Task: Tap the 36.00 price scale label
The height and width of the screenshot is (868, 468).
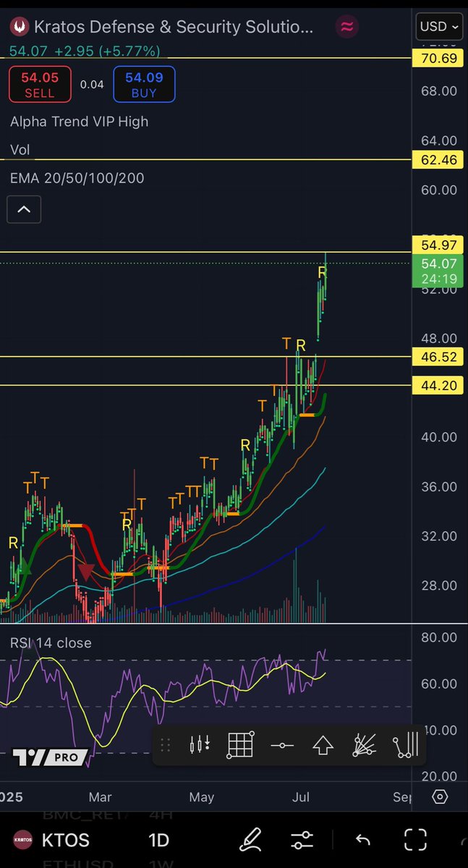Action: [439, 486]
